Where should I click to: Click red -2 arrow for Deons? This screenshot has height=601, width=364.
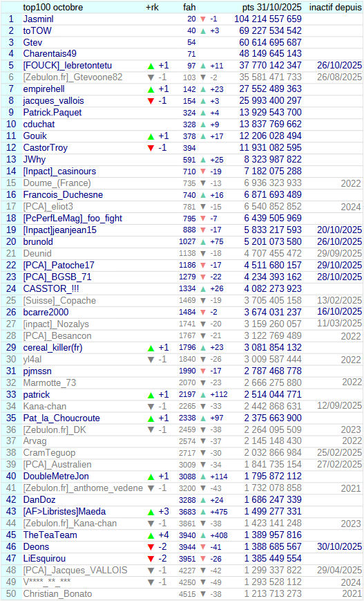(x=151, y=547)
